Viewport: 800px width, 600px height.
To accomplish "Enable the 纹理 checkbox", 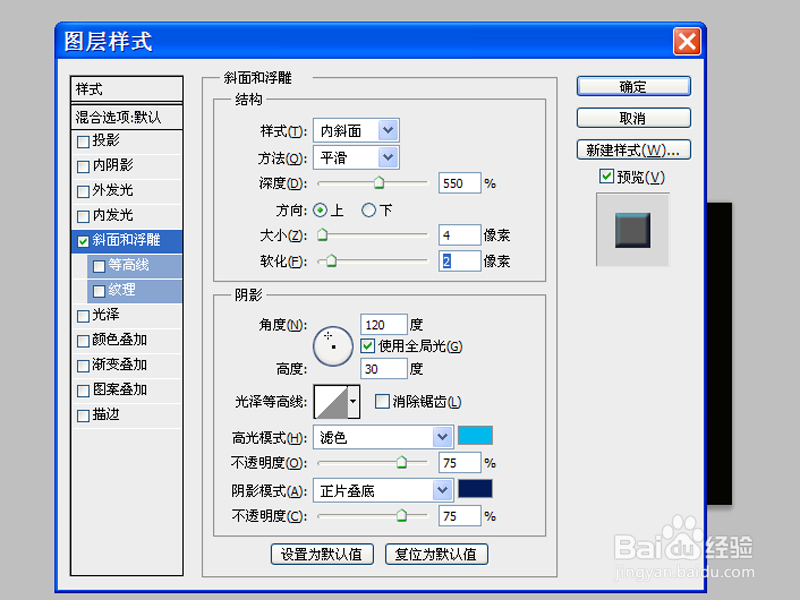I will click(99, 291).
